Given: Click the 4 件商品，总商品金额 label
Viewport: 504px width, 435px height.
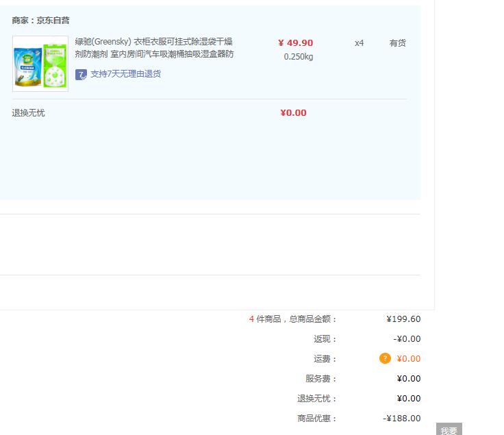Looking at the screenshot, I should click(292, 319).
